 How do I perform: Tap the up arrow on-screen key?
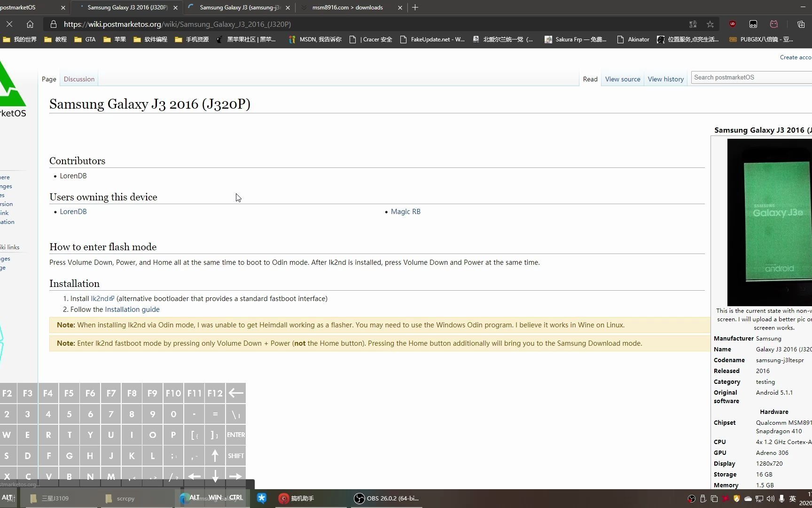coord(215,456)
